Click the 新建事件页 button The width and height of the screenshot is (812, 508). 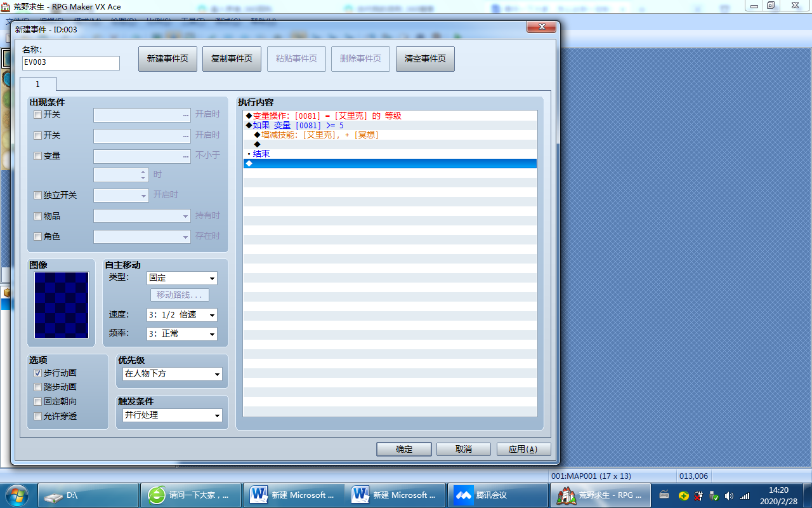[x=167, y=58]
